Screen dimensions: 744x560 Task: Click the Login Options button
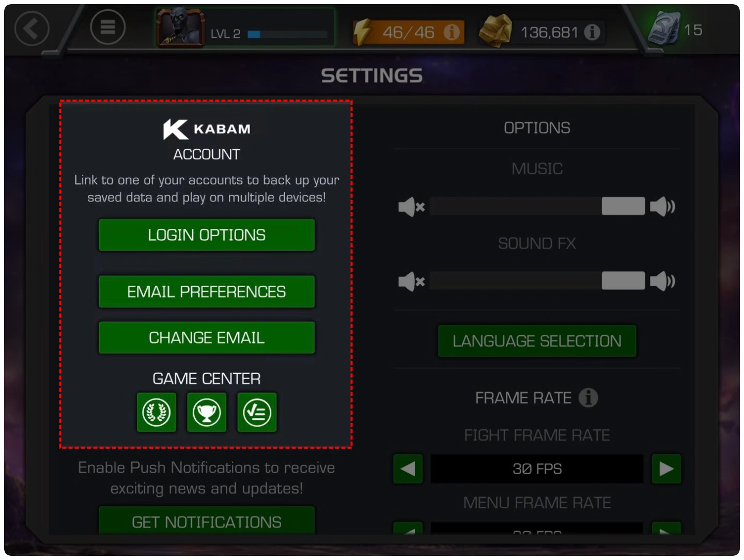[207, 235]
